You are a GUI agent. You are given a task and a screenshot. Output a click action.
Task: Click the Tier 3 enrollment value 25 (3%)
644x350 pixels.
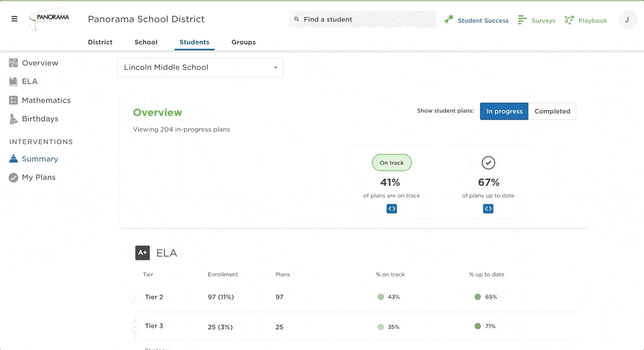point(220,327)
